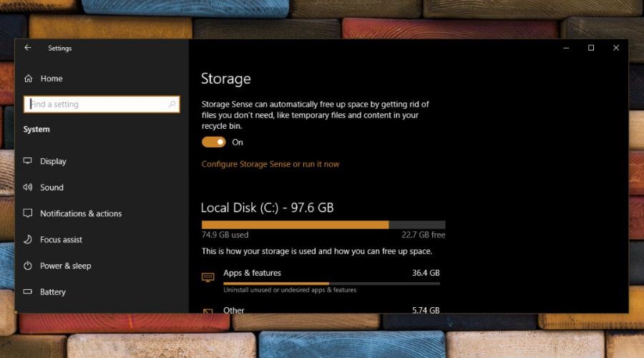Click the Battery icon in sidebar
The height and width of the screenshot is (358, 644).
(28, 292)
